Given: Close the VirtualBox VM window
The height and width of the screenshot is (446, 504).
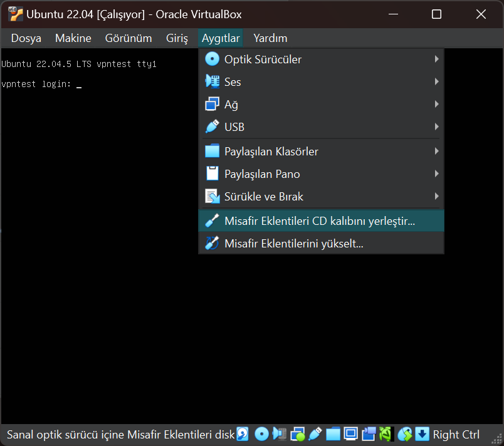Looking at the screenshot, I should click(481, 14).
